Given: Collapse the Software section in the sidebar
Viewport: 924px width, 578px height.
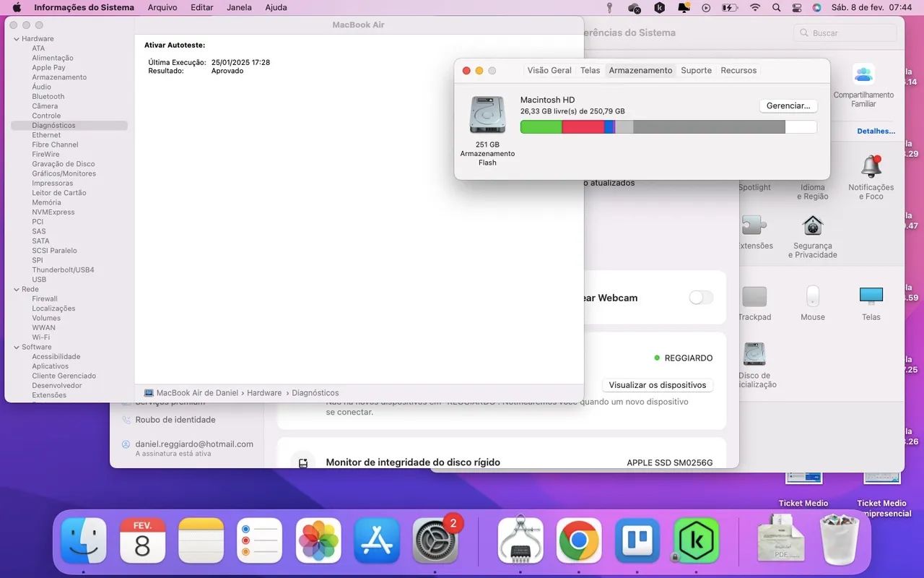Looking at the screenshot, I should click(x=17, y=347).
